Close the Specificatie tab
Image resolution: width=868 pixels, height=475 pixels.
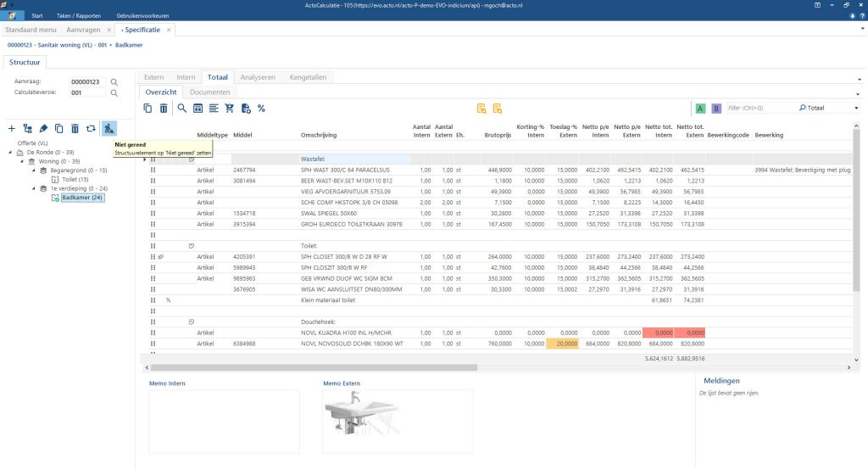[169, 30]
